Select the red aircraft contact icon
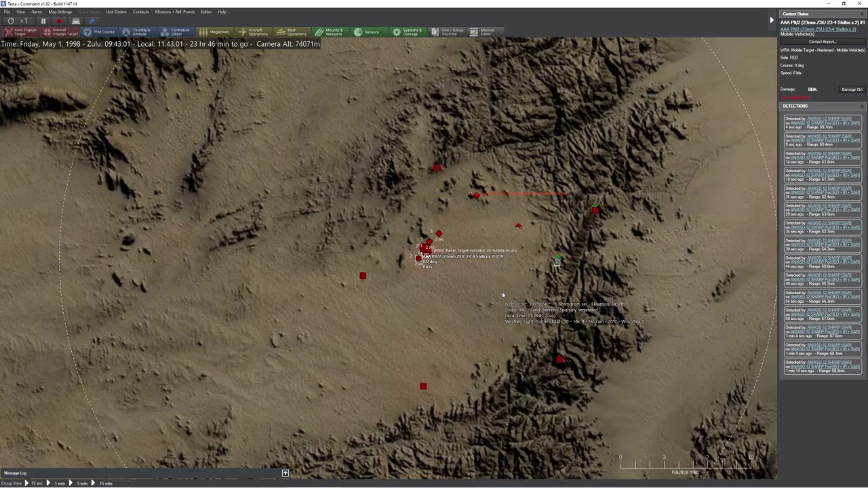This screenshot has height=488, width=868. click(x=518, y=226)
